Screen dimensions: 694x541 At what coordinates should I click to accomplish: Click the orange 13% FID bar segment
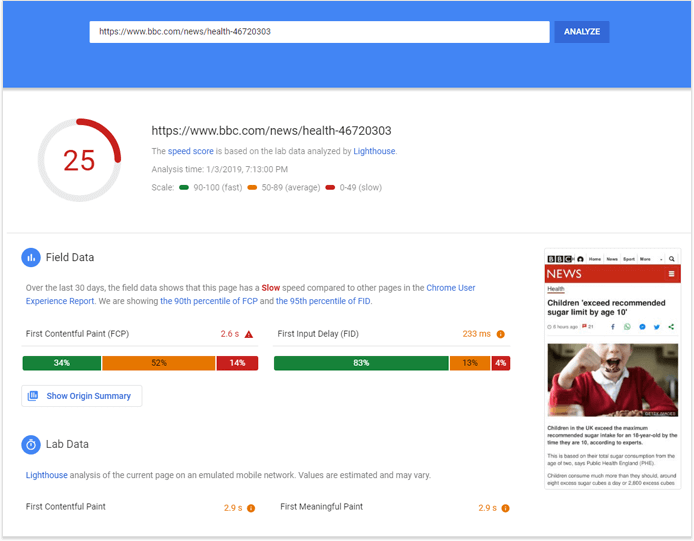(470, 363)
